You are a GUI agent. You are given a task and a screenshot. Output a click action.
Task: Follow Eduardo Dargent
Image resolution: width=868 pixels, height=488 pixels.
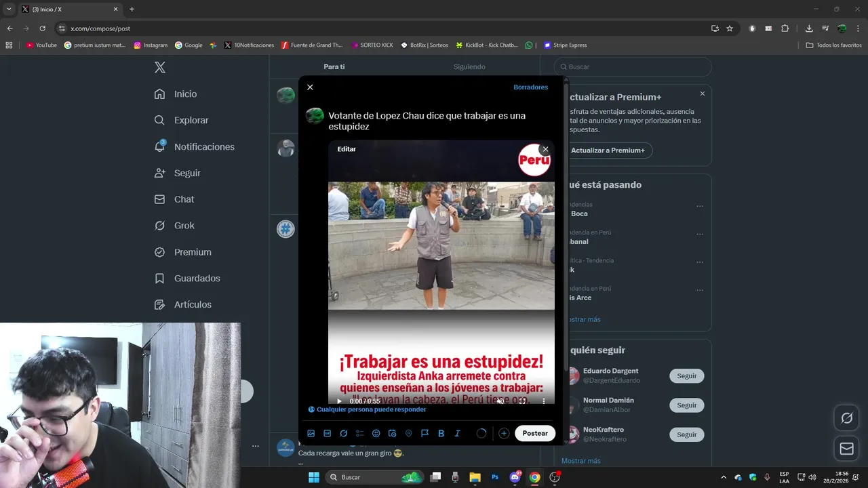[x=686, y=376]
